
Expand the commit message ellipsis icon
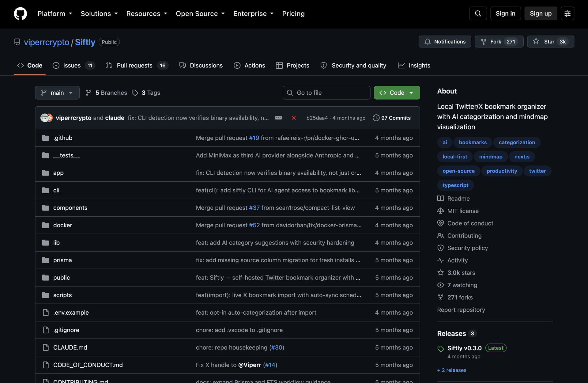278,118
